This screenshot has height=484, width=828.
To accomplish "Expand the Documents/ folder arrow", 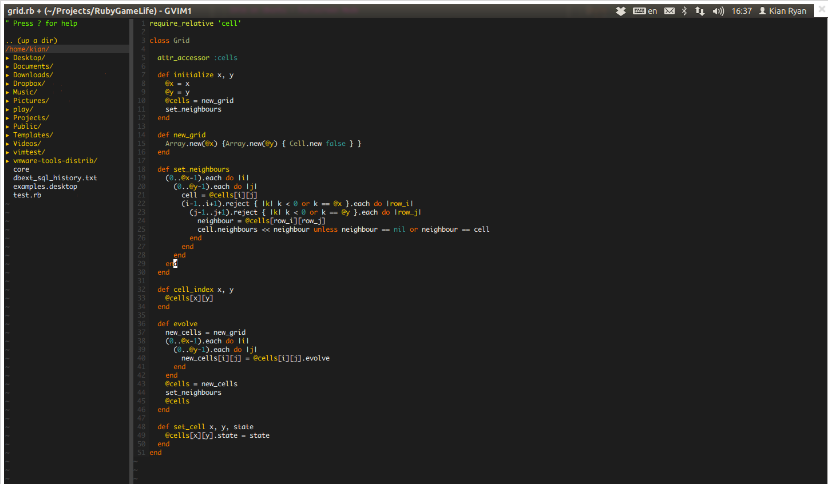I will pyautogui.click(x=7, y=67).
